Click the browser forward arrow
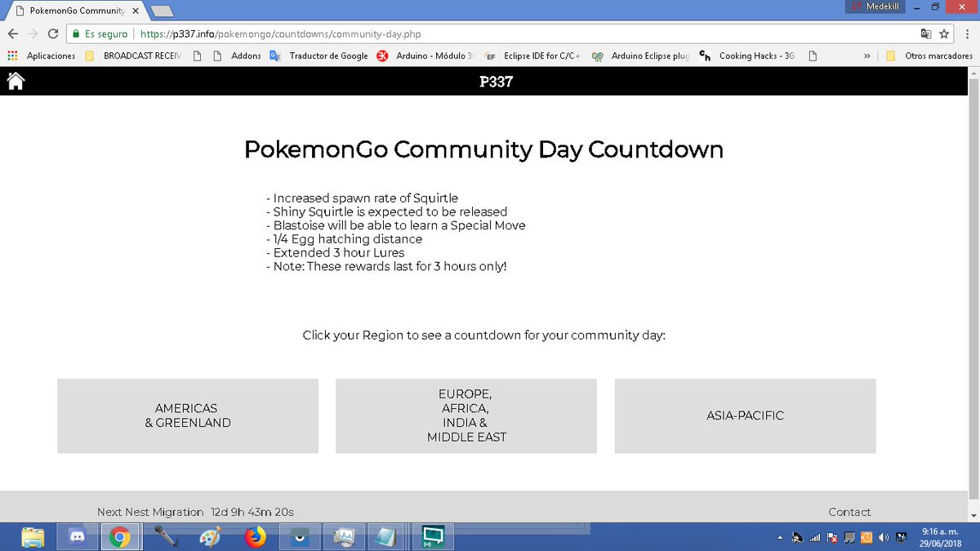This screenshot has width=980, height=551. (x=33, y=34)
